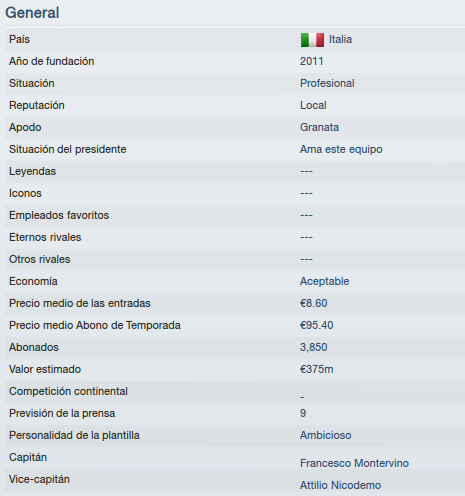Viewport: 465px width, 496px height.
Task: Click the Eternos rivales row label
Action: [x=45, y=237]
